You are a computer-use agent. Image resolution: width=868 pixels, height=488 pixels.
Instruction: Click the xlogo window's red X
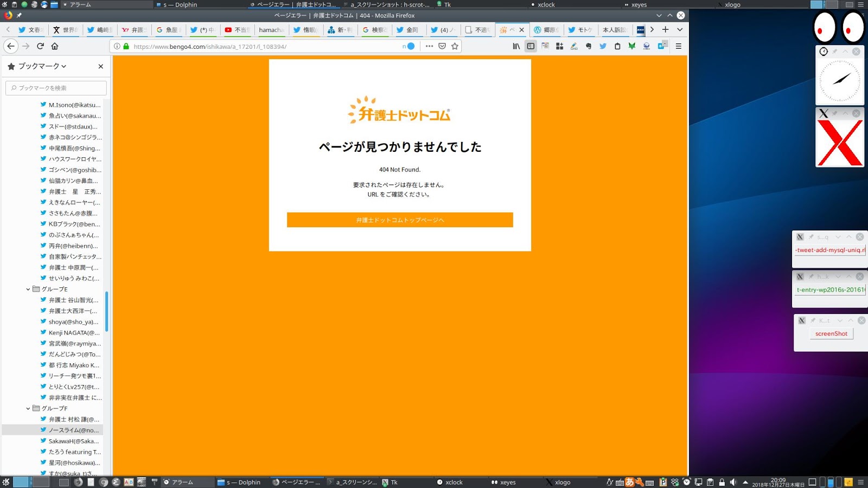[840, 143]
